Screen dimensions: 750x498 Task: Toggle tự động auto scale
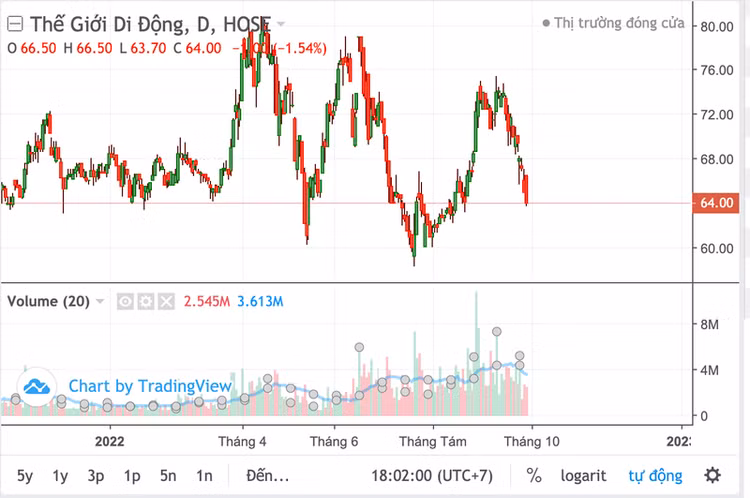[x=655, y=476]
